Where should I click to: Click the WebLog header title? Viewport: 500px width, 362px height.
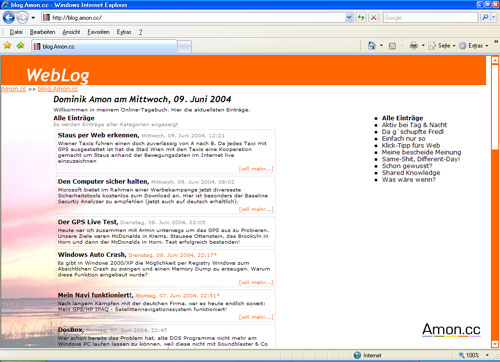click(x=58, y=75)
